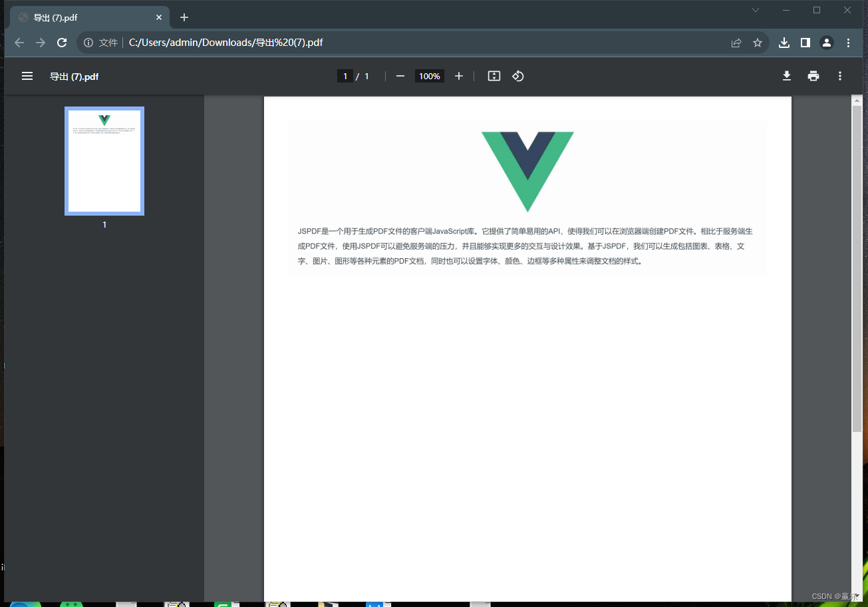Rotate the PDF page counterclockwise
868x607 pixels.
pyautogui.click(x=517, y=76)
